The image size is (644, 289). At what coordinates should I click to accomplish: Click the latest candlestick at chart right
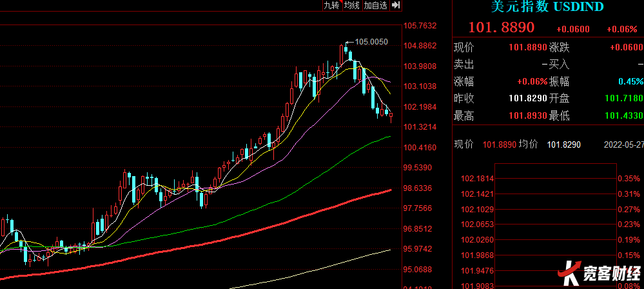click(x=391, y=117)
